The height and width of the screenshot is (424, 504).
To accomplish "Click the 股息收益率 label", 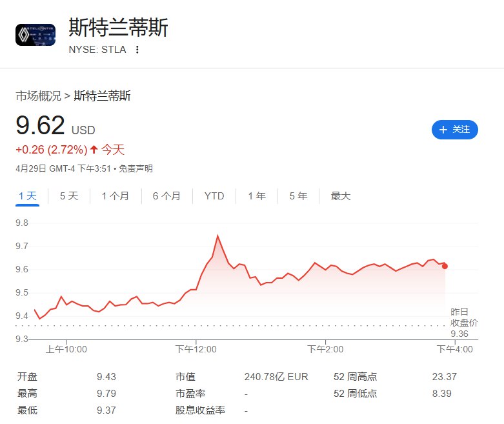I will coord(200,410).
